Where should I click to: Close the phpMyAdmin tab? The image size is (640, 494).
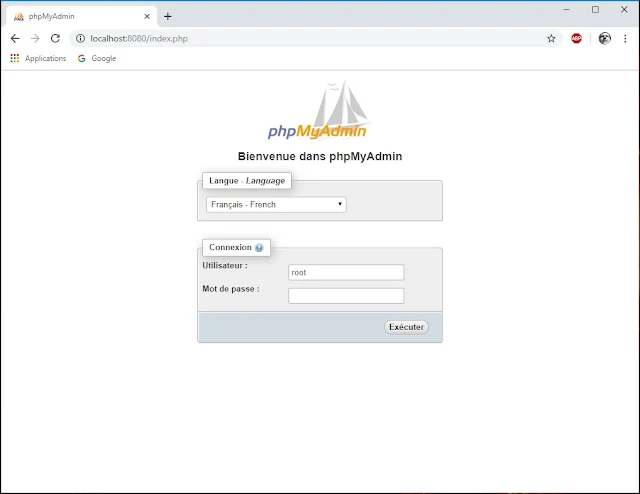[147, 16]
